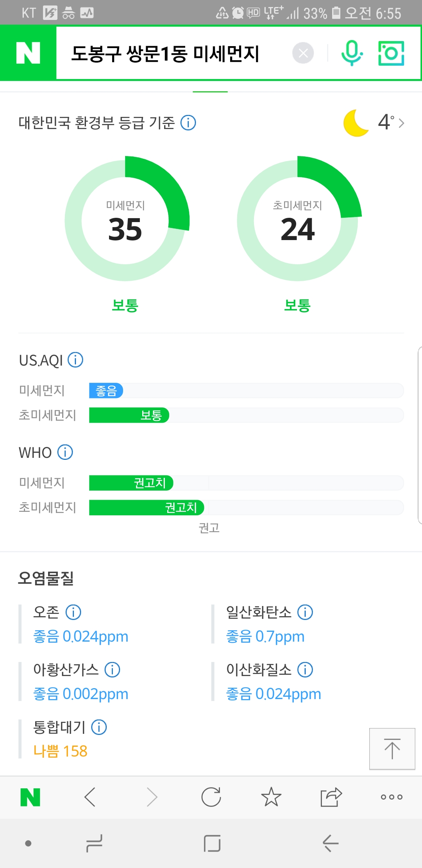Reload the page with refresh icon
422x868 pixels.
point(211,797)
